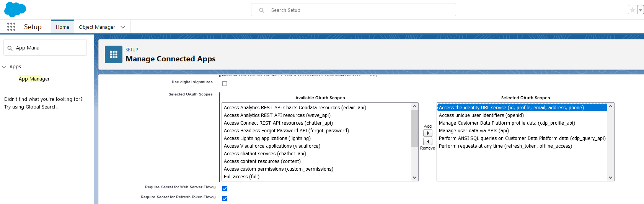The width and height of the screenshot is (644, 204).
Task: Open the Object Manager tab
Action: (x=97, y=27)
